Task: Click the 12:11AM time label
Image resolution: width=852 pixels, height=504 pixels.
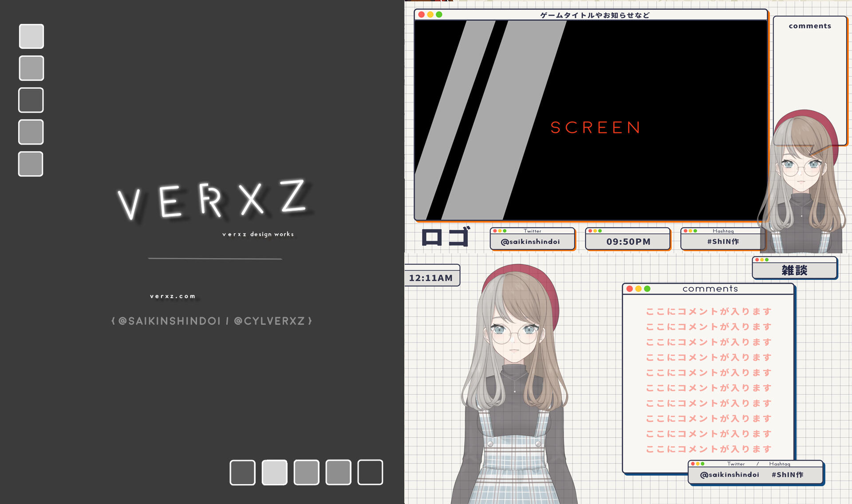Action: point(430,278)
